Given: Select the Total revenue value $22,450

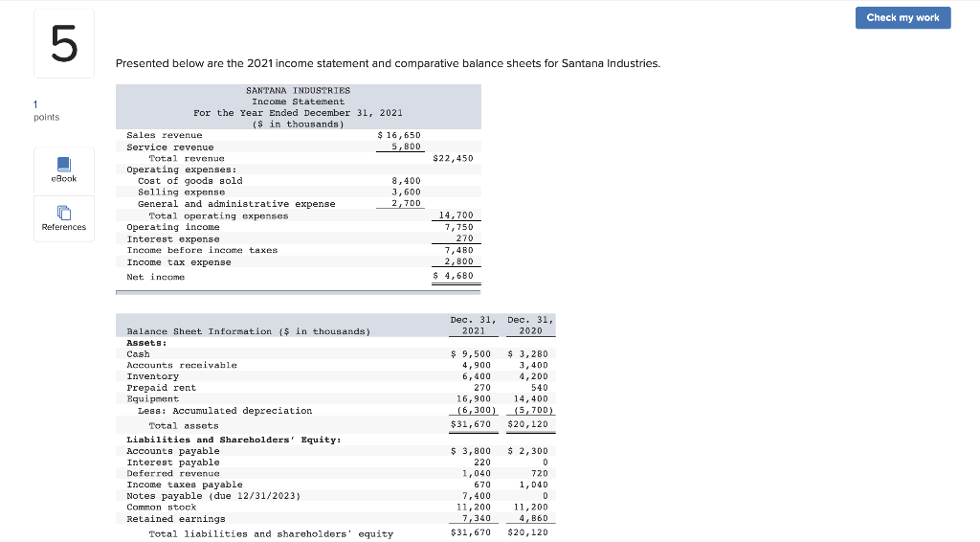Looking at the screenshot, I should (x=453, y=158).
